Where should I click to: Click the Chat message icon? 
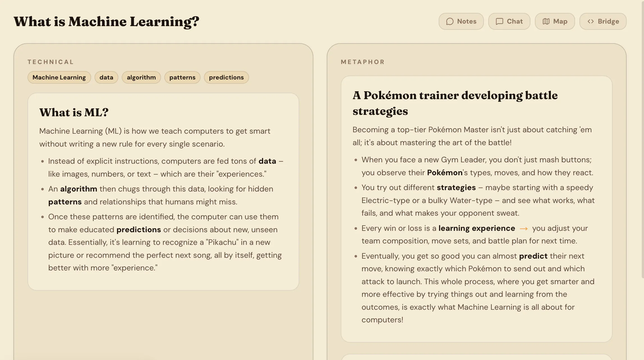(x=499, y=21)
